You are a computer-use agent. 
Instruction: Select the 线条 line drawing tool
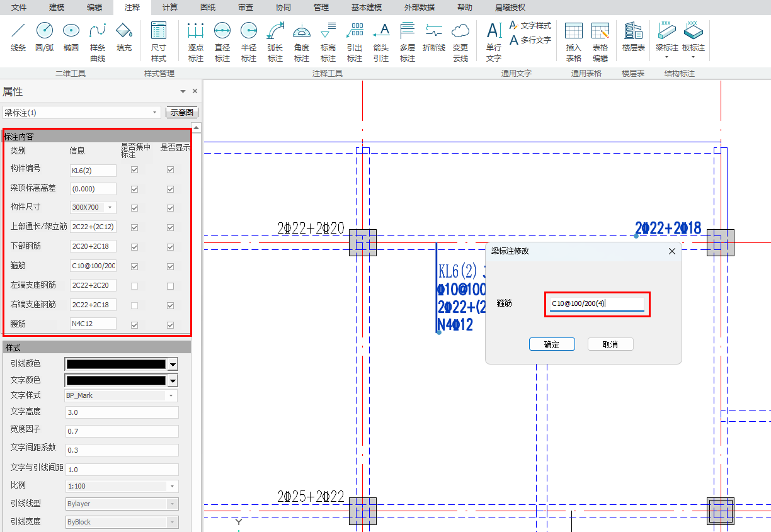[x=18, y=37]
